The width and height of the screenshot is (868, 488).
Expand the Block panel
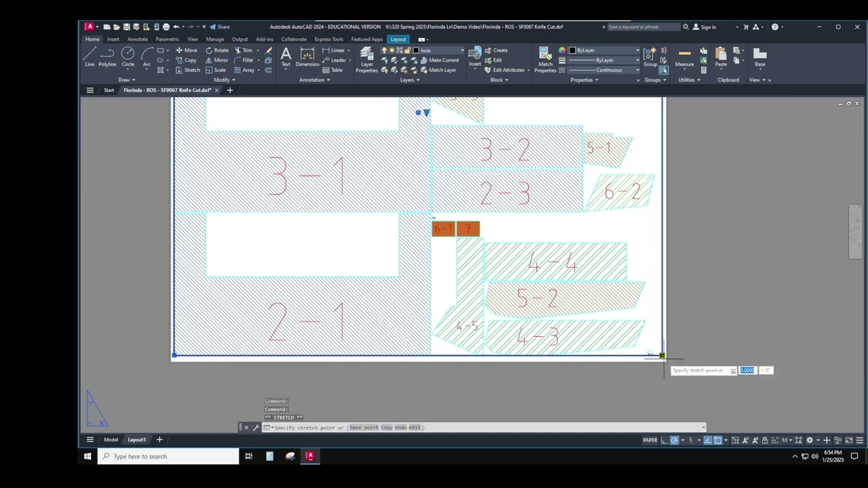coord(499,80)
